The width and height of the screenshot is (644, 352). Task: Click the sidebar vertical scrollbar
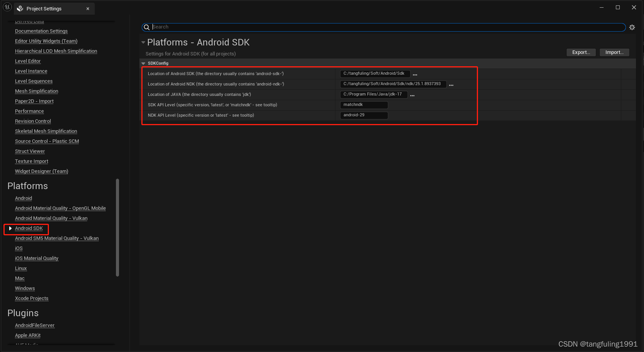tap(117, 228)
